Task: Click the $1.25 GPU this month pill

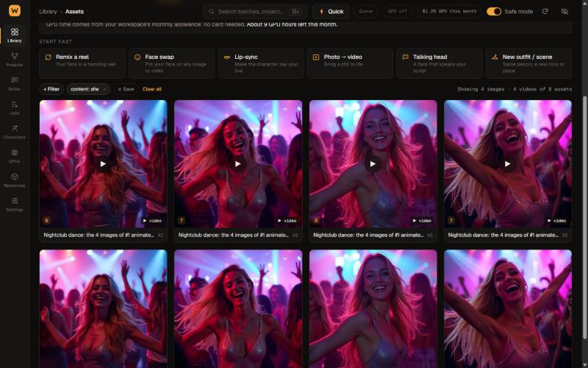Action: [x=449, y=11]
